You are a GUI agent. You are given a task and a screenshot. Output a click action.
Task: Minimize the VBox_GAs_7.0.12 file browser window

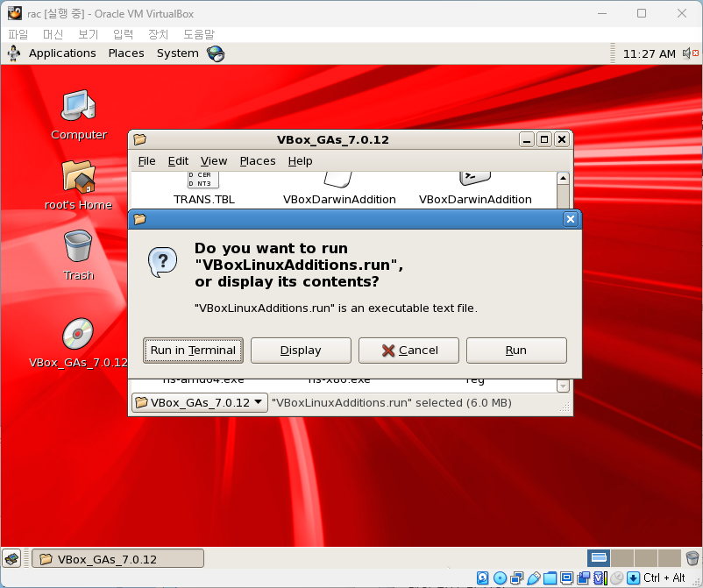pyautogui.click(x=527, y=140)
